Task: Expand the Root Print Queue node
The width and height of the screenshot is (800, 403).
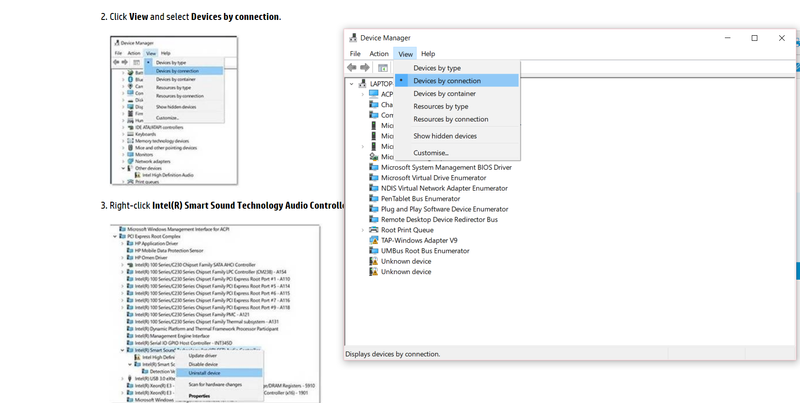Action: pyautogui.click(x=363, y=230)
